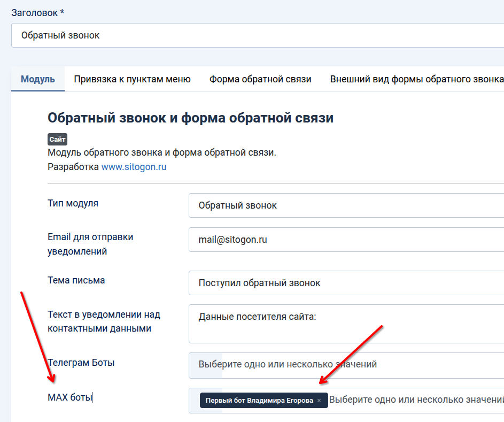Click the 'MAX боты' label
Screen dimensions: 504x422
(x=69, y=397)
